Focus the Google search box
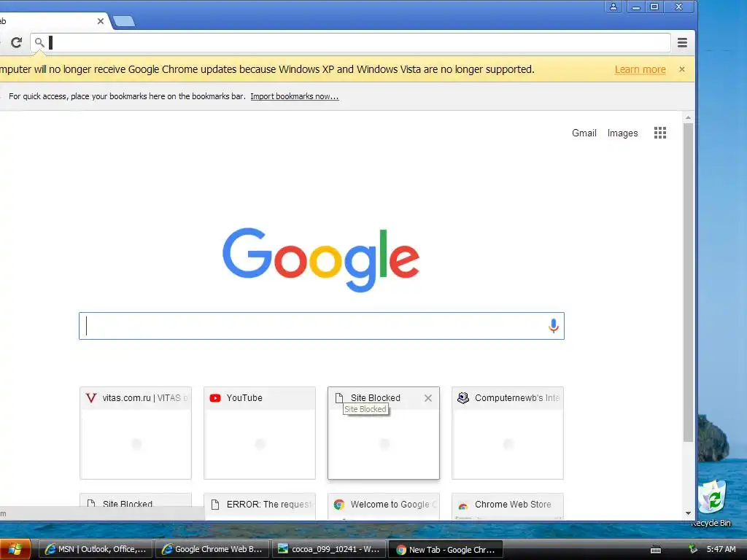747x560 pixels. pos(322,326)
